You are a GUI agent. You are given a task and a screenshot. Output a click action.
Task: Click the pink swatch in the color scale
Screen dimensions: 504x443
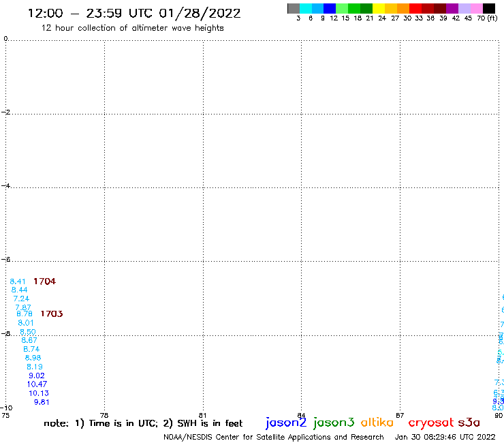click(477, 8)
